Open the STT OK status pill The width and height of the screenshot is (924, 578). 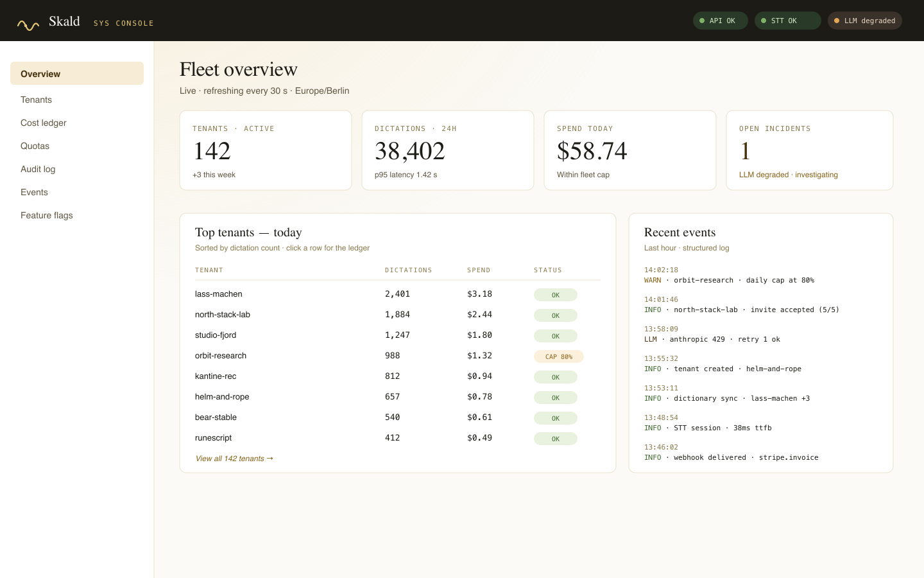[787, 21]
